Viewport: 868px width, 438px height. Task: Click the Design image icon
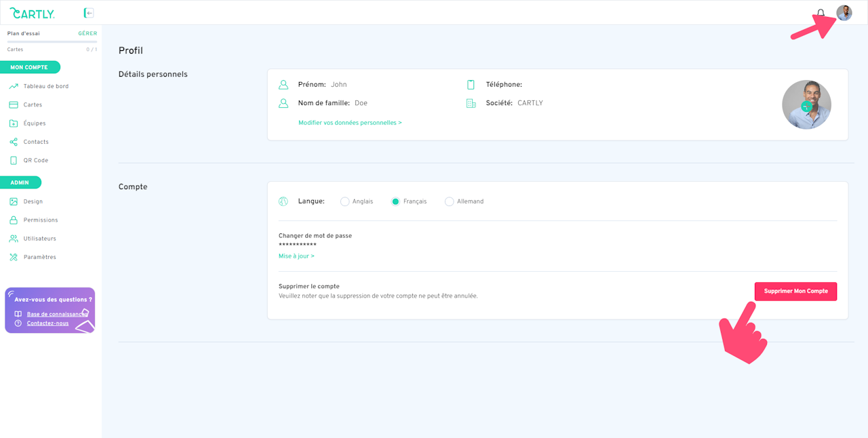(14, 201)
